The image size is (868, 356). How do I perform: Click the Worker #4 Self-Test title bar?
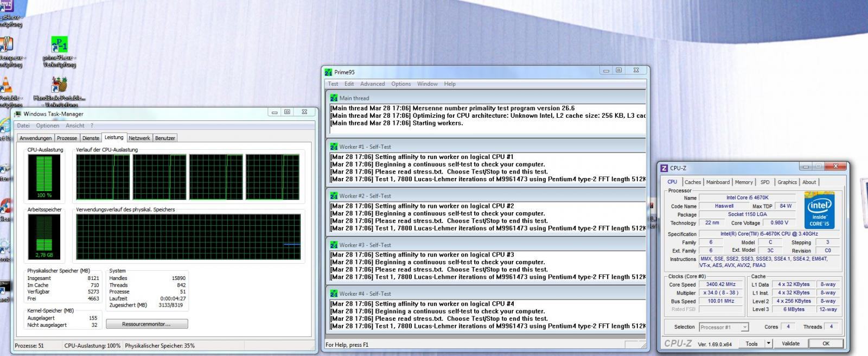click(486, 294)
